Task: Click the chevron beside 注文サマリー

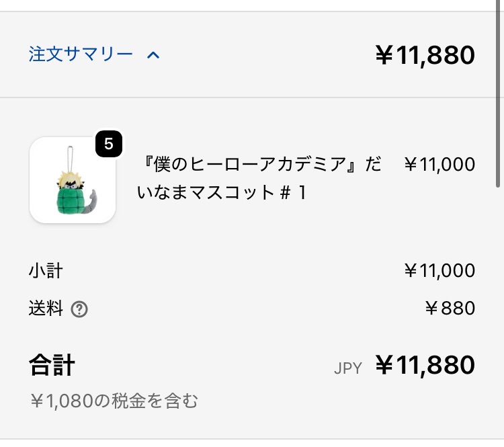Action: 153,54
